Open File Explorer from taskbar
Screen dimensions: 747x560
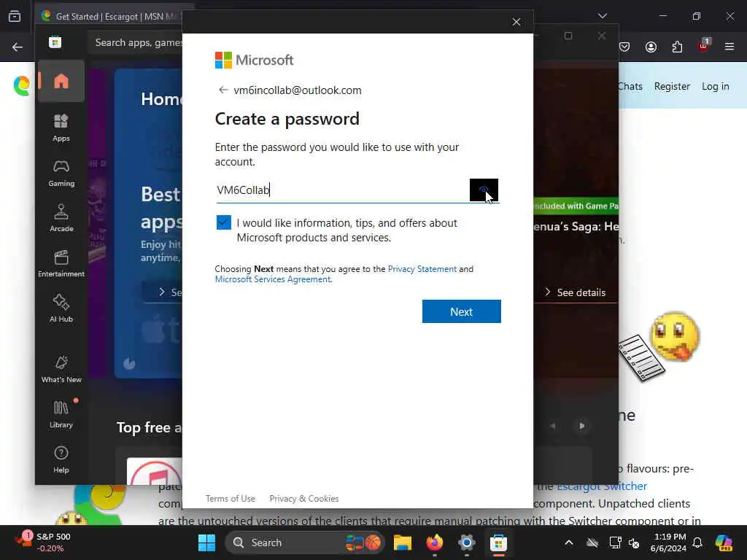tap(403, 542)
